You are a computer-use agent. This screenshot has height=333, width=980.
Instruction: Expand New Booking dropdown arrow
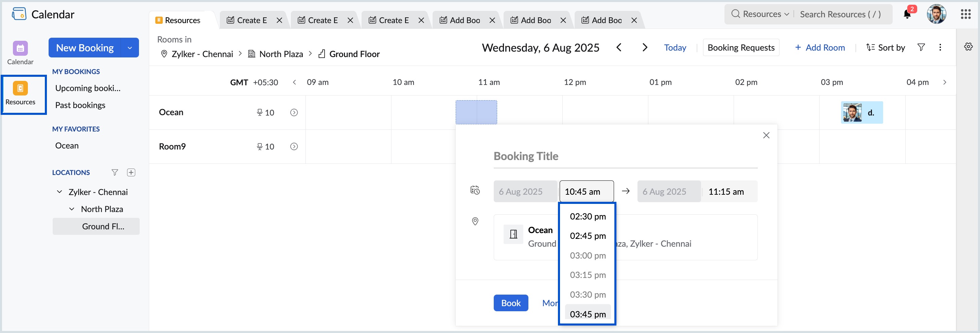tap(130, 48)
